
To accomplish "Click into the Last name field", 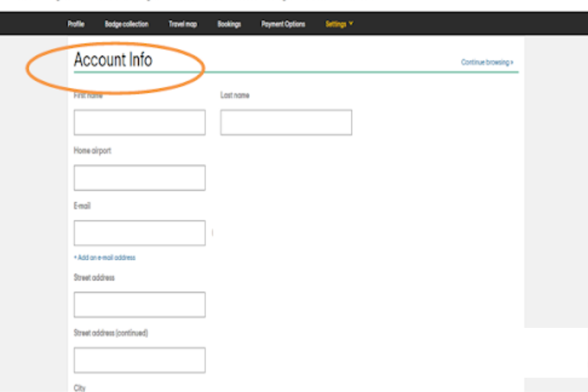I will coord(285,122).
